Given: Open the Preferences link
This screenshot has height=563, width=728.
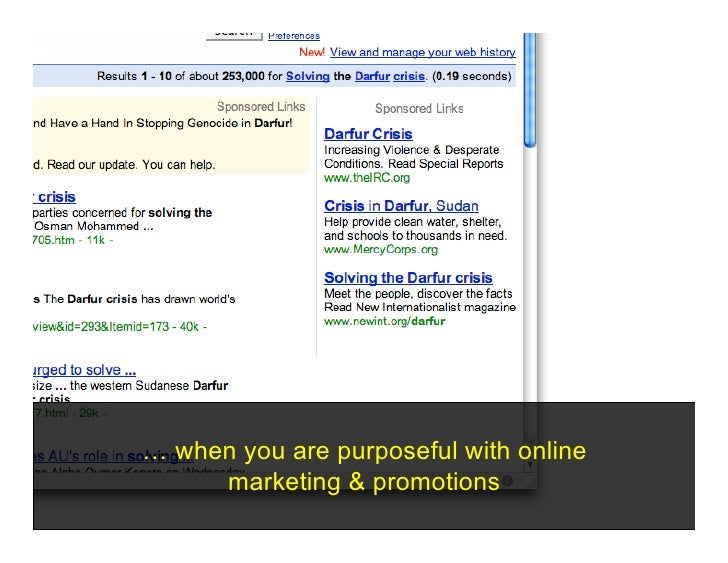Looking at the screenshot, I should click(294, 36).
